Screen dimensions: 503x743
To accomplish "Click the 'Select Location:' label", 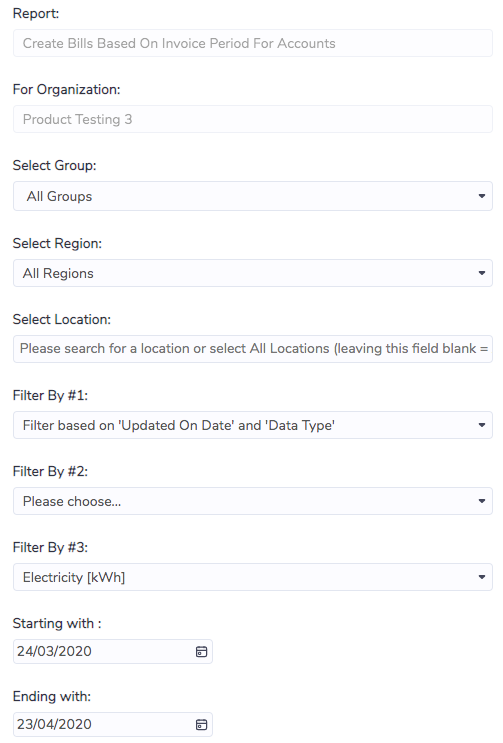I will pos(62,319).
